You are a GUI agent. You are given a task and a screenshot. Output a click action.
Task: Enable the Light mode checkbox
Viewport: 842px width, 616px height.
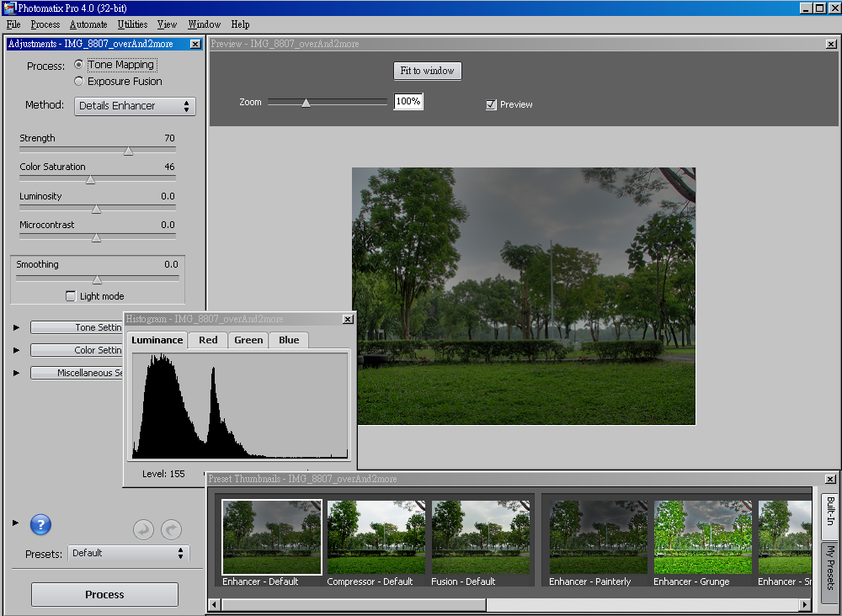[x=71, y=296]
